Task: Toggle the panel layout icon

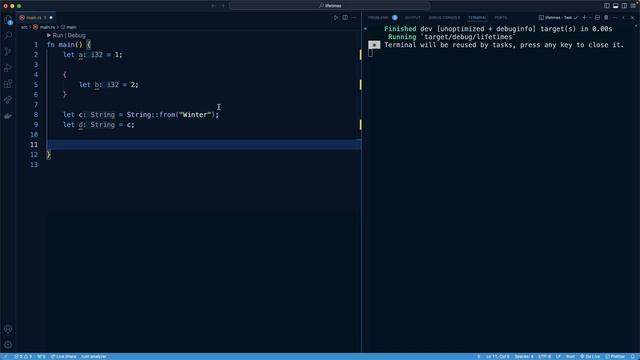Action: (616, 6)
